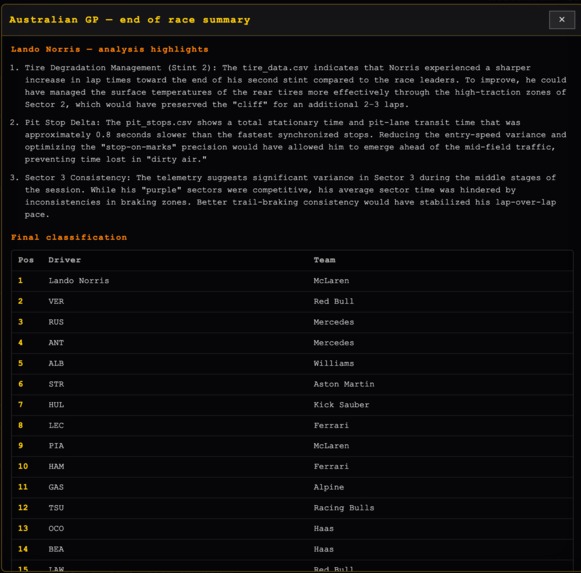Select the 'LEC' driver cell
The image size is (581, 573).
pyautogui.click(x=56, y=425)
